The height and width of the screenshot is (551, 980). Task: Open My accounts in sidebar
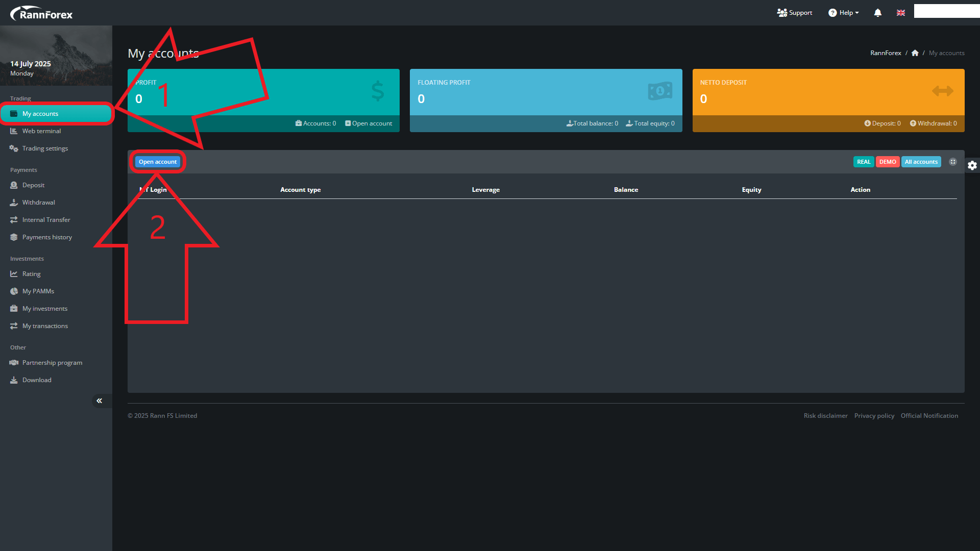[x=56, y=114]
